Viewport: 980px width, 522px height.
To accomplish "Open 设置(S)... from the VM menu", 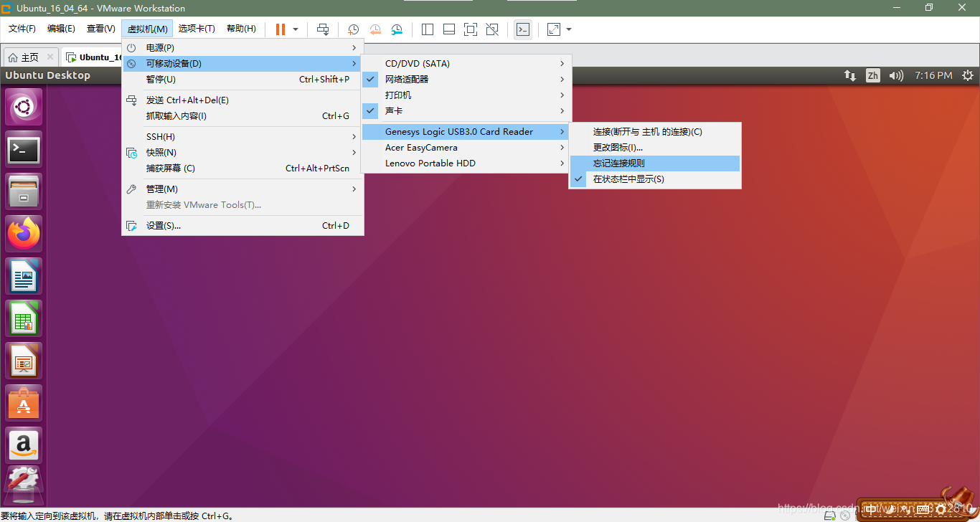I will pos(243,226).
